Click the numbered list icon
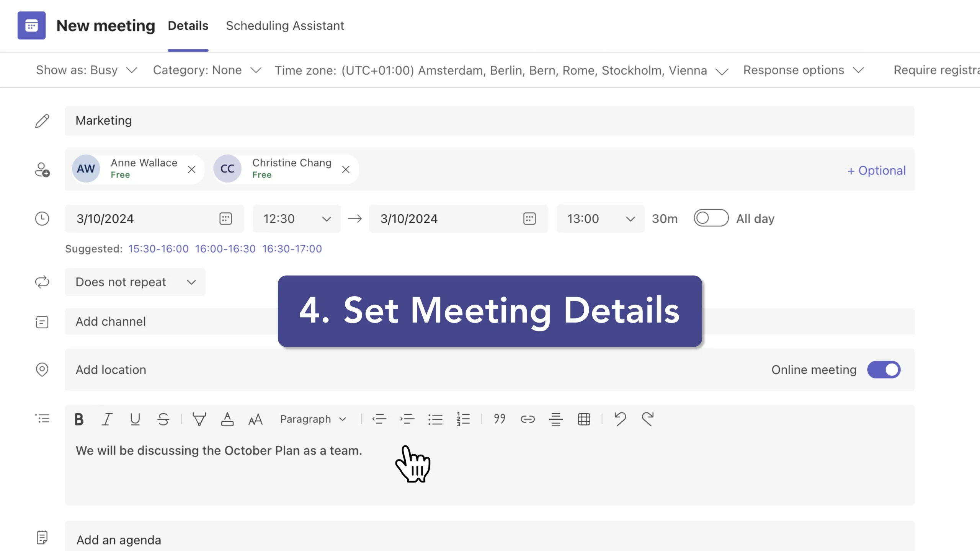Viewport: 980px width, 551px height. (x=463, y=419)
